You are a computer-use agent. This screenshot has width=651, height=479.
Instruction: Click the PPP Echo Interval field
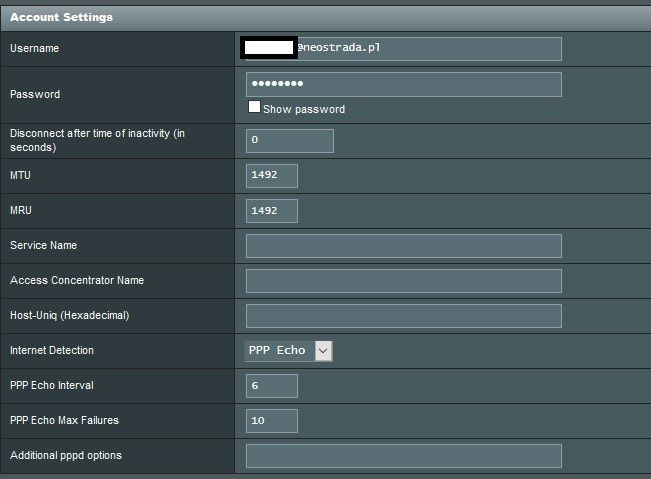[271, 386]
